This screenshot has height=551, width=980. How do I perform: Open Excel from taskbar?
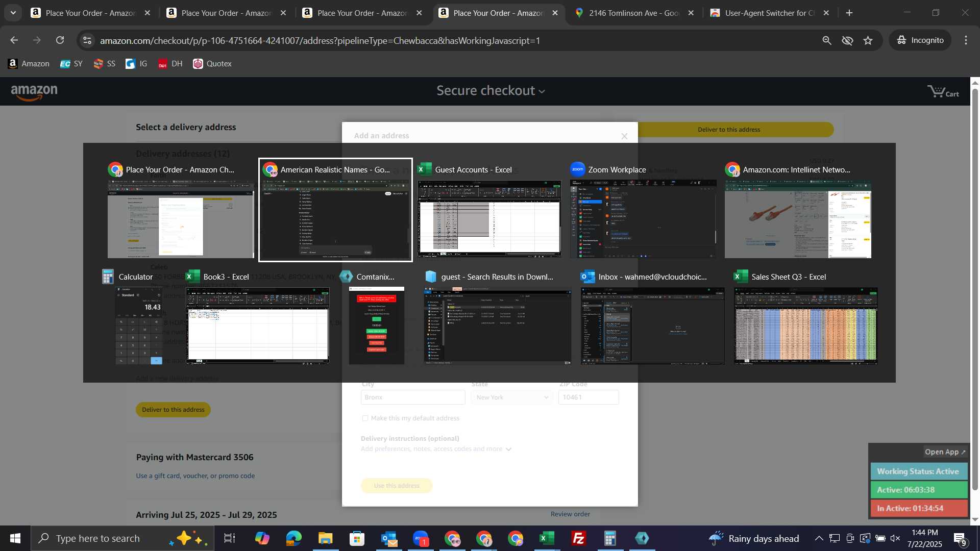(547, 538)
